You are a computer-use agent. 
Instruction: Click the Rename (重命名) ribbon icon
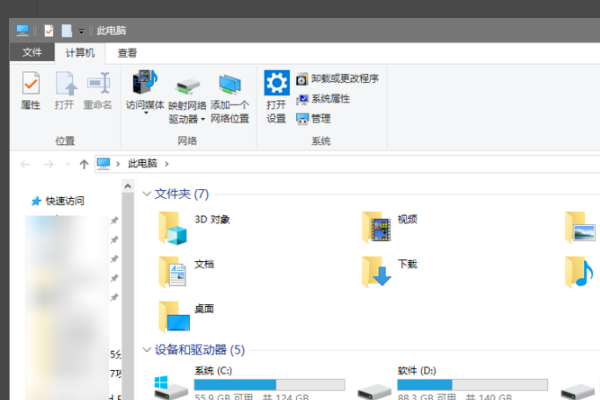(x=98, y=90)
